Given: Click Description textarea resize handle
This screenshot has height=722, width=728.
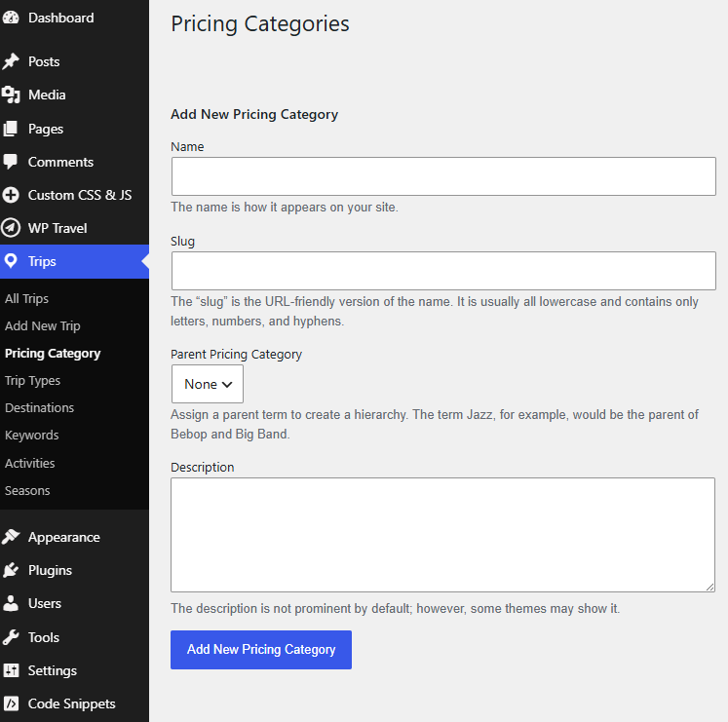Looking at the screenshot, I should click(x=709, y=587).
